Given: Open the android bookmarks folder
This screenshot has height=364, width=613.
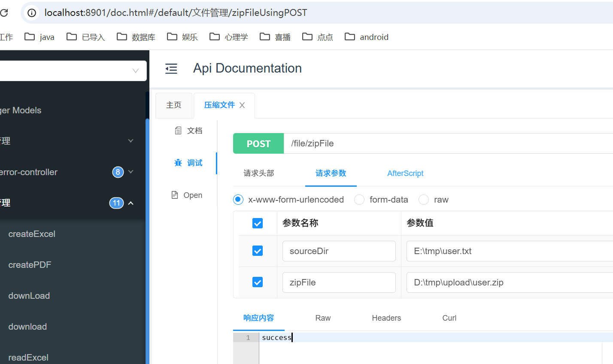Looking at the screenshot, I should pyautogui.click(x=366, y=37).
